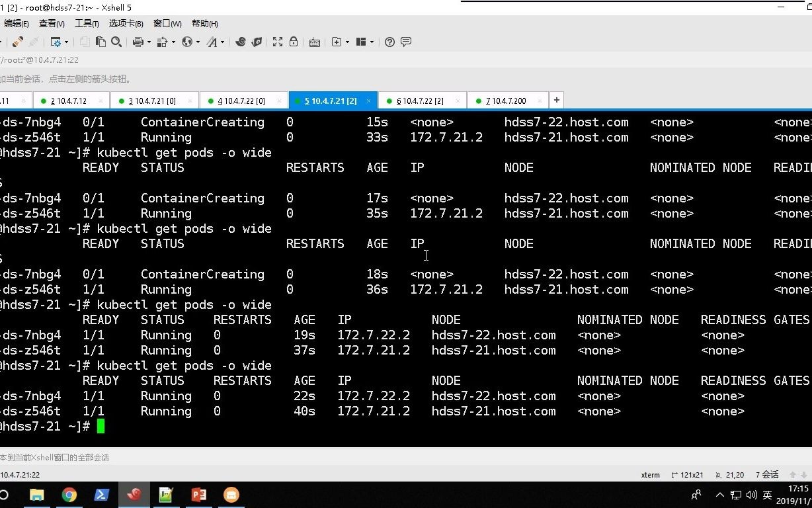Screen dimensions: 812x508
Task: Close tab 7 10.4.7.200
Action: [x=540, y=101]
